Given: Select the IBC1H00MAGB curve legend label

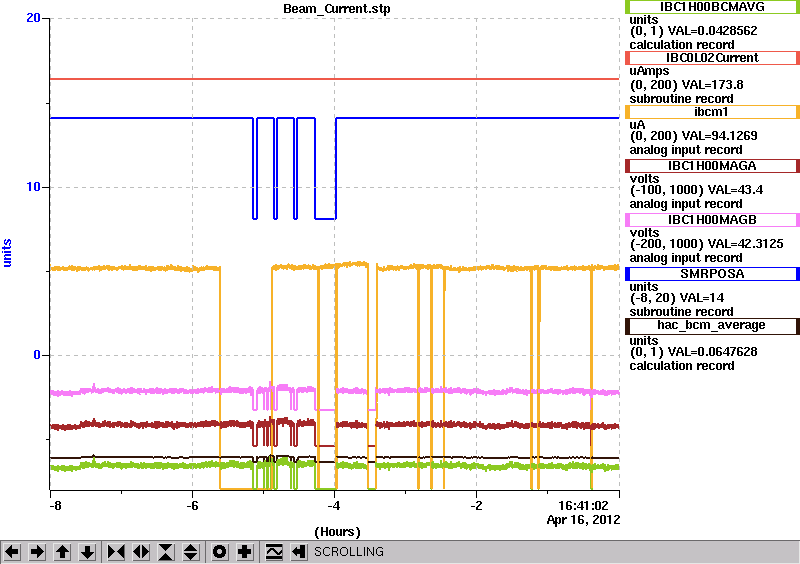Looking at the screenshot, I should pyautogui.click(x=712, y=220).
